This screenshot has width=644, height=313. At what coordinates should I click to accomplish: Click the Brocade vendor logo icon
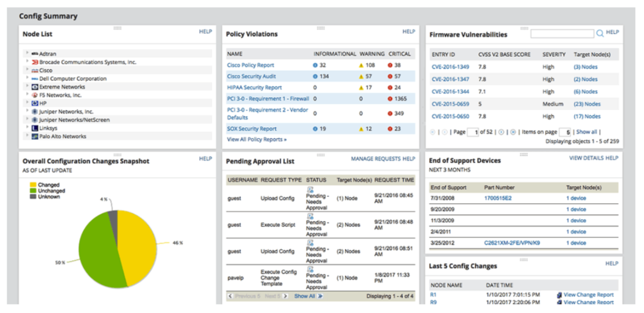(35, 62)
